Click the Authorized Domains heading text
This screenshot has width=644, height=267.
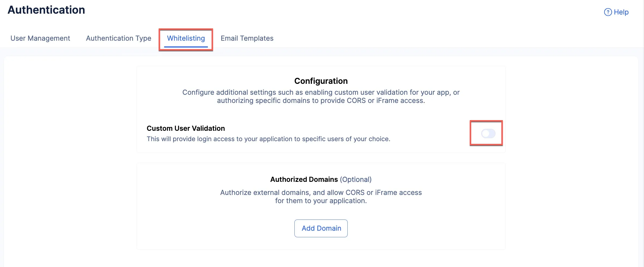(x=304, y=179)
